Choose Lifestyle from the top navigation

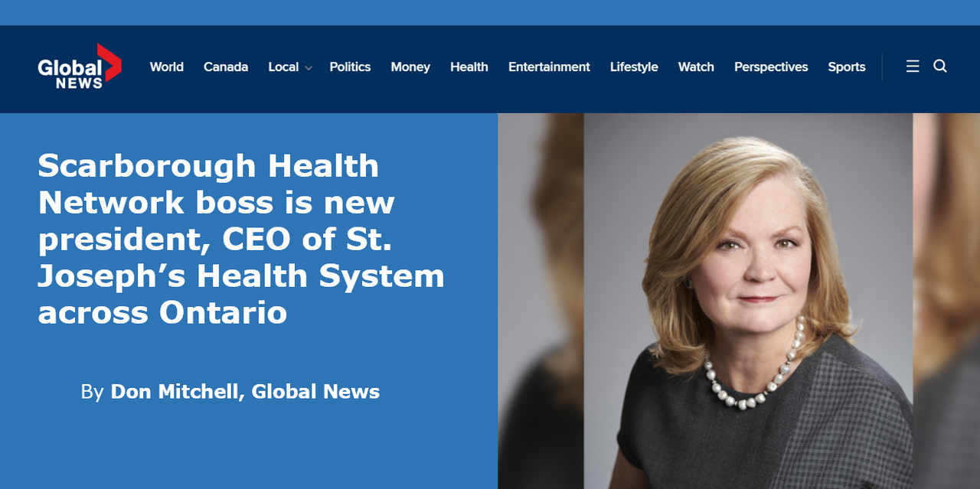click(x=634, y=67)
